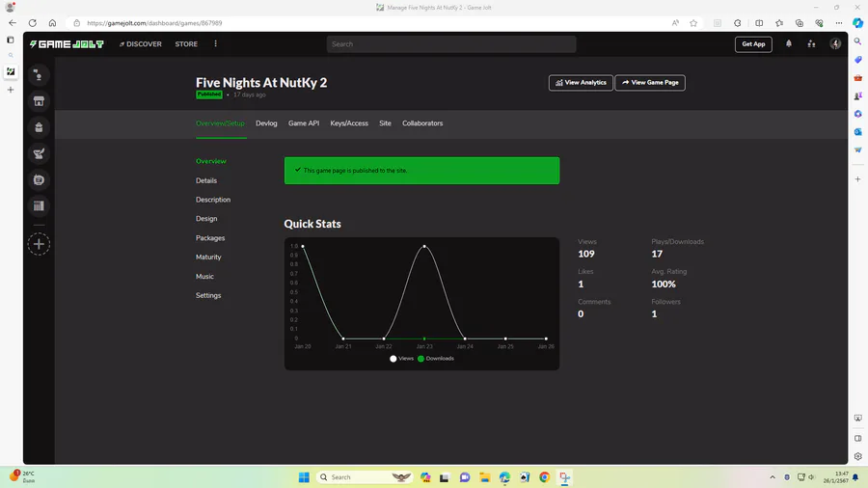Select Packages in the left menu
The width and height of the screenshot is (868, 488).
[x=210, y=238]
